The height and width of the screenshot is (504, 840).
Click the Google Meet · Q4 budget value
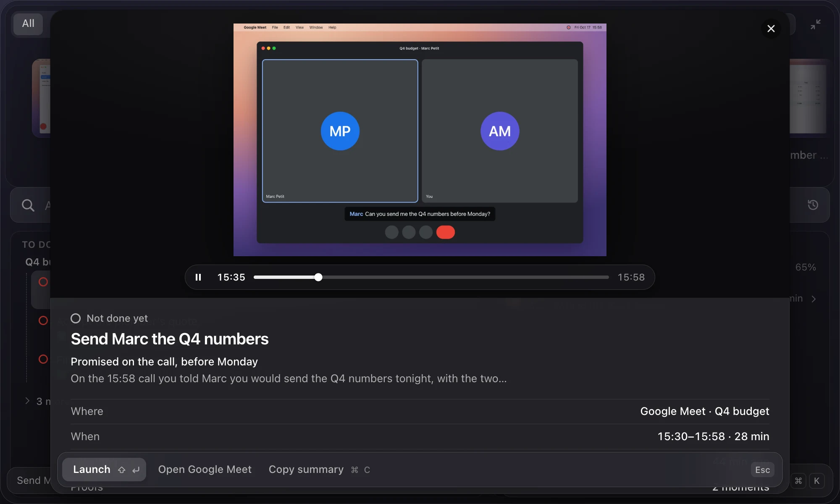point(705,411)
